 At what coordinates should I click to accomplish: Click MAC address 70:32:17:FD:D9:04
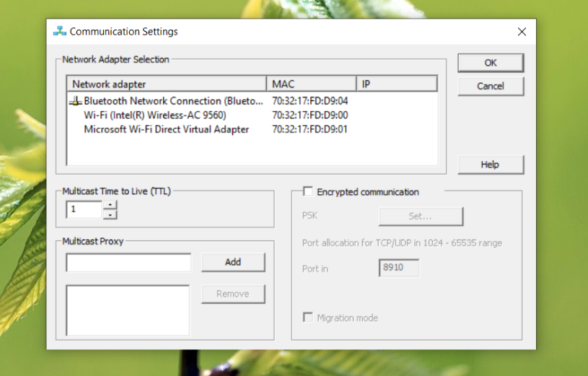pos(310,101)
